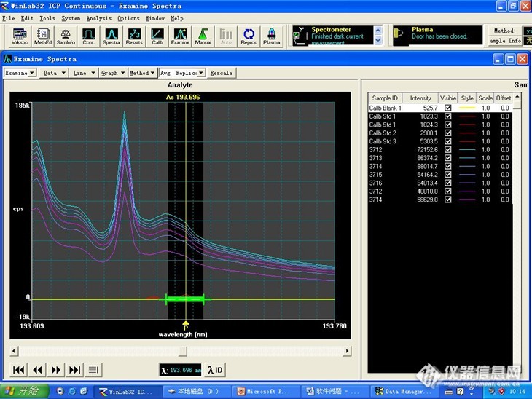Open the Manual analysis icon

pos(203,36)
